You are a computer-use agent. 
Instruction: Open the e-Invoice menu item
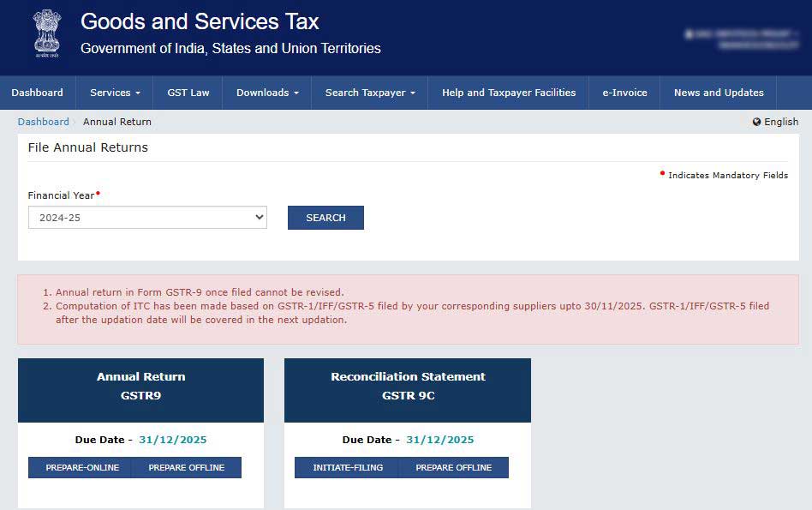pos(624,93)
